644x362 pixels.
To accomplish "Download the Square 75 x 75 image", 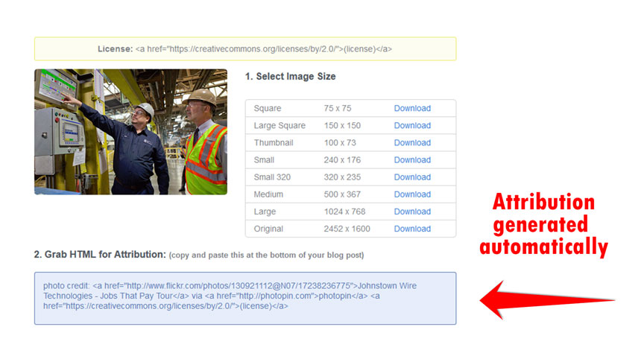I will [x=412, y=108].
